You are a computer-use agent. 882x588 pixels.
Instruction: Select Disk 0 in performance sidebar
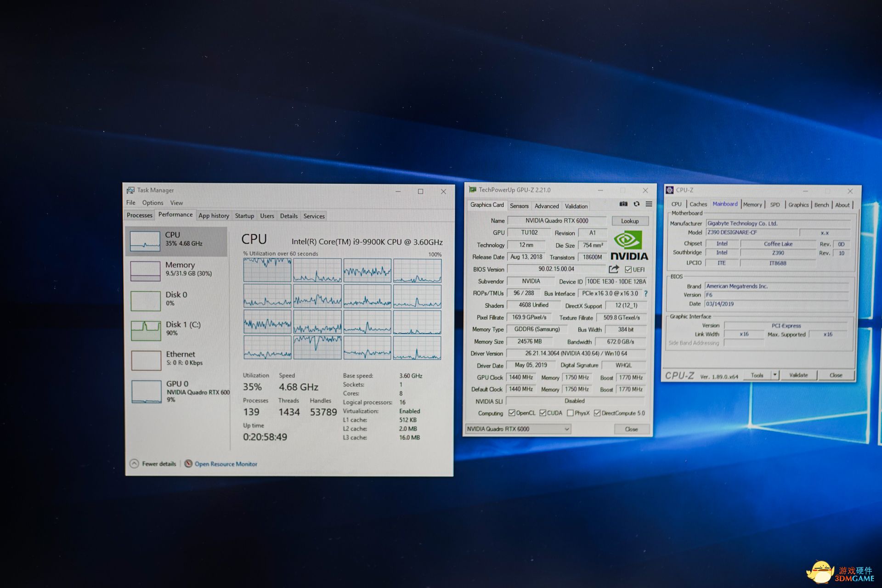click(176, 300)
